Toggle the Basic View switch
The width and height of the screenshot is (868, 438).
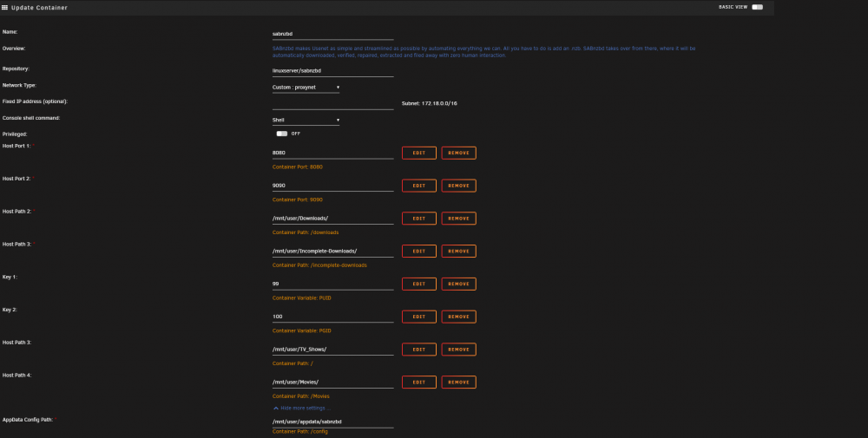pyautogui.click(x=757, y=7)
